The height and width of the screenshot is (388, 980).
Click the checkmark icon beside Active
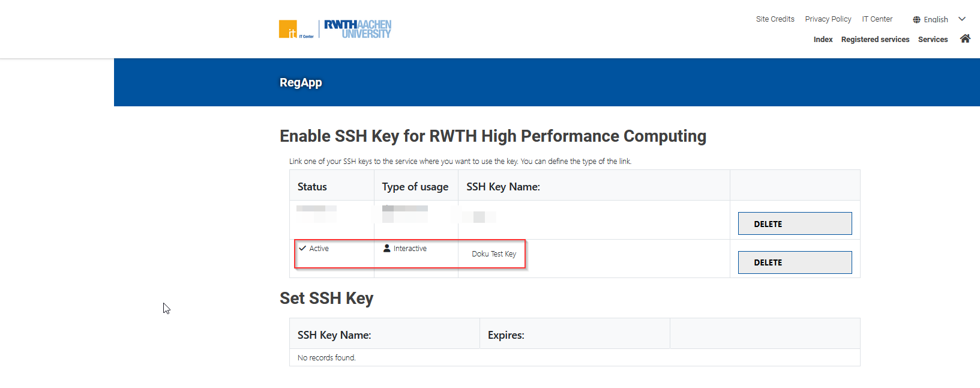[x=302, y=248]
